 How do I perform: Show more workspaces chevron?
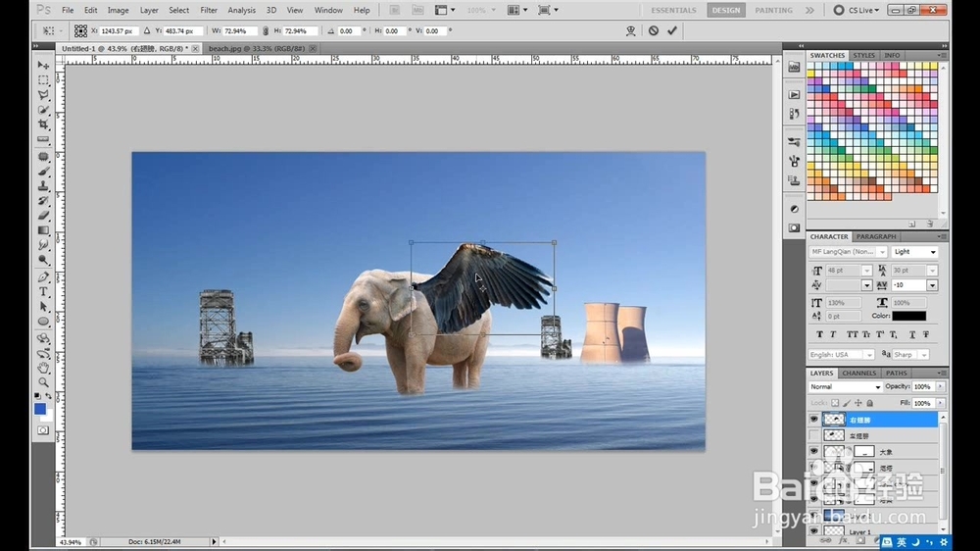[809, 10]
